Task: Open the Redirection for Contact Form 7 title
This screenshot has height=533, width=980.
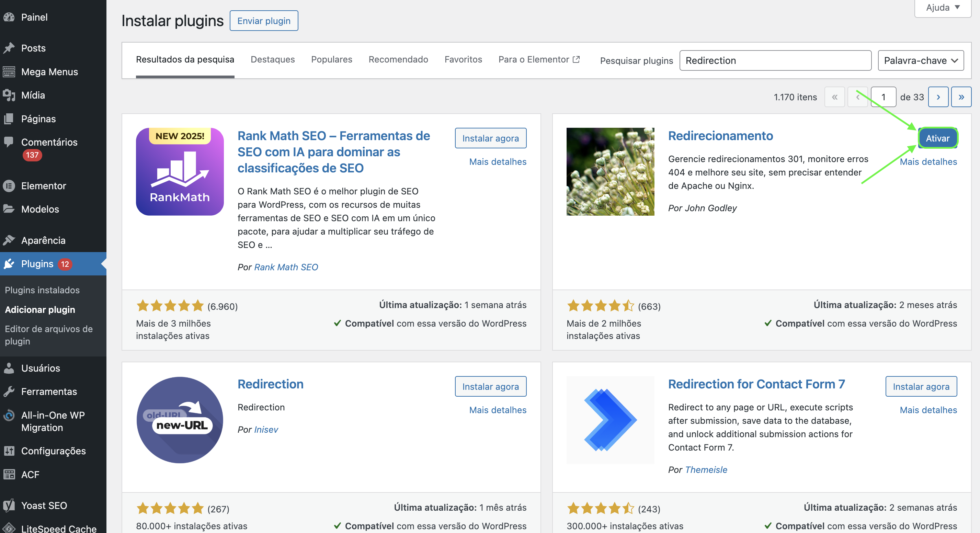Action: tap(757, 384)
